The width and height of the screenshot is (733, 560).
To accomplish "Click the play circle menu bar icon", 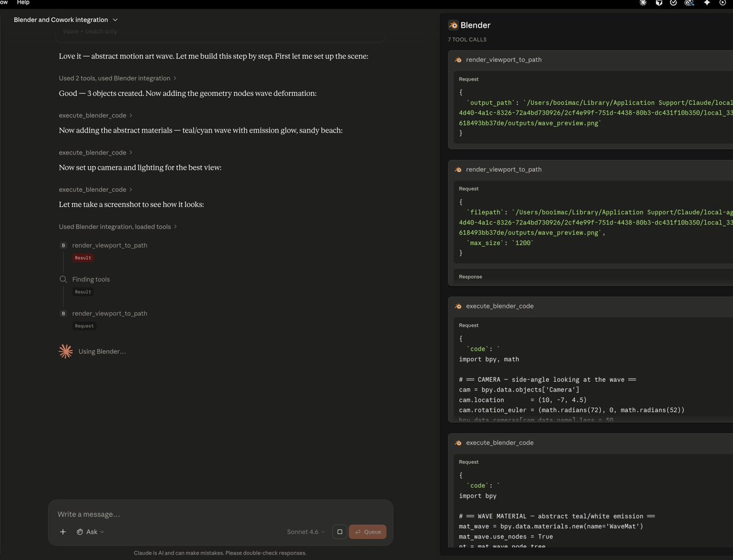I will tap(723, 3).
